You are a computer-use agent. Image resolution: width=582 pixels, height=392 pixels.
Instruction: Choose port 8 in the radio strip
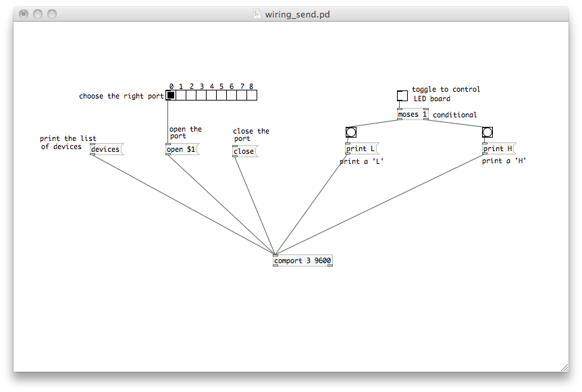tap(252, 96)
